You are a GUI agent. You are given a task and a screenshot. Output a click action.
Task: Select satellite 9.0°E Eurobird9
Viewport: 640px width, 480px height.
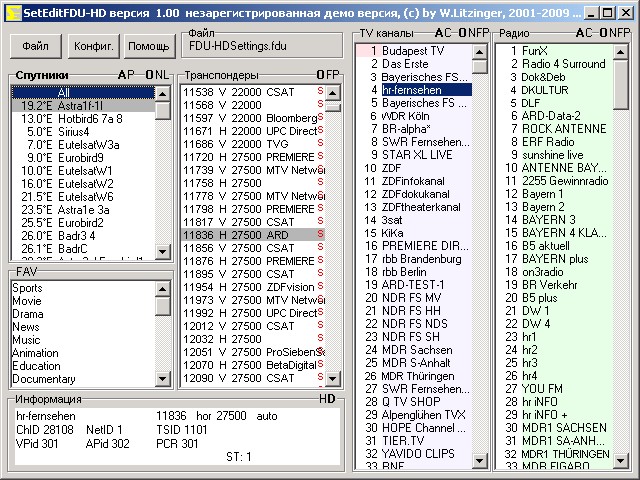(x=83, y=158)
